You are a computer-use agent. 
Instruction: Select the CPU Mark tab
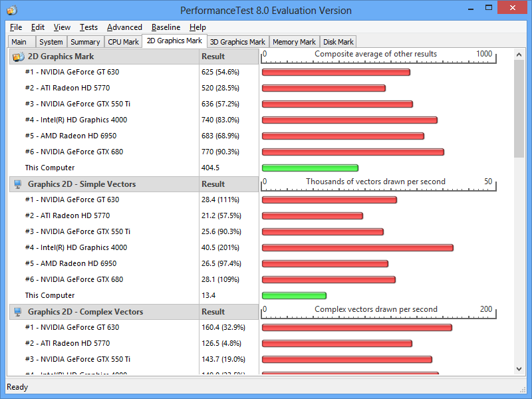[123, 42]
